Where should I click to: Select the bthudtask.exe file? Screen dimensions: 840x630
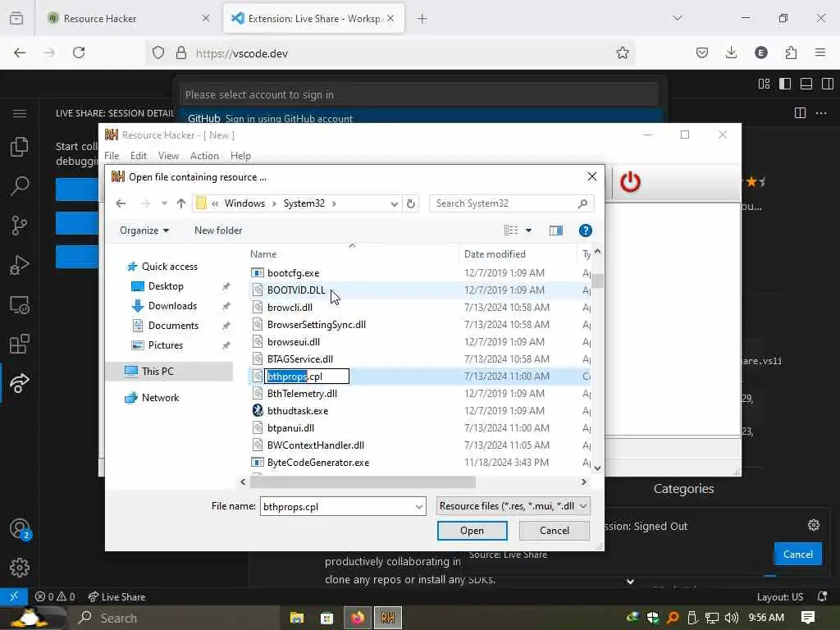(x=298, y=411)
